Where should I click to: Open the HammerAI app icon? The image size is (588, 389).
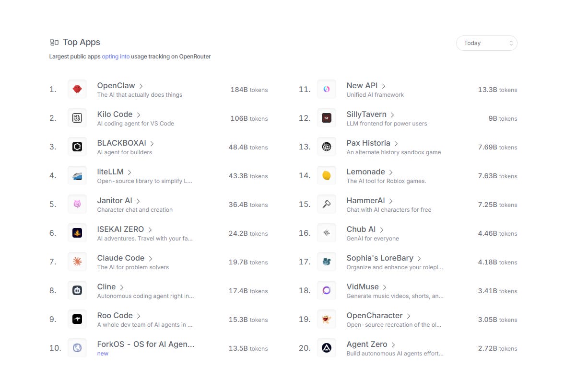point(327,204)
